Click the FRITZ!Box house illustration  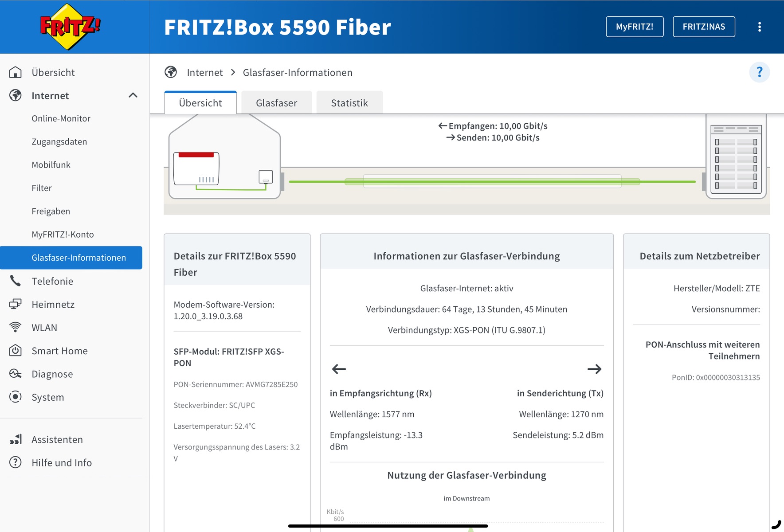click(x=225, y=156)
